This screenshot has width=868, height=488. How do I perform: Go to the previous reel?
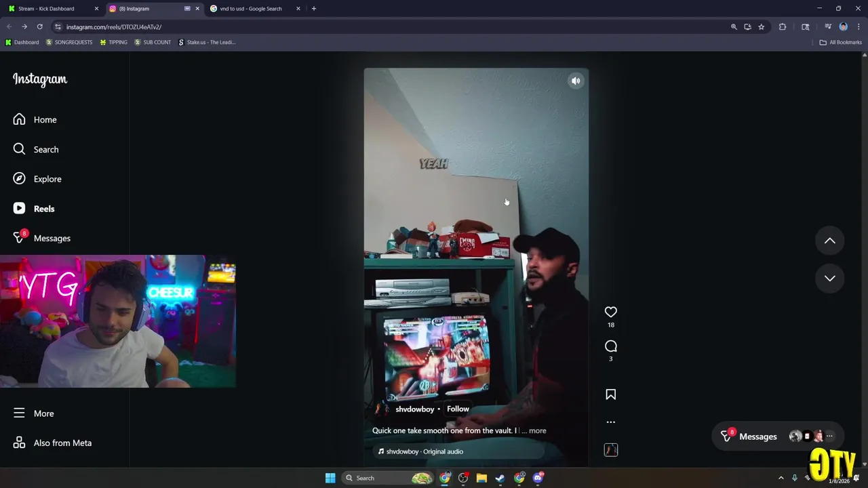coord(829,241)
